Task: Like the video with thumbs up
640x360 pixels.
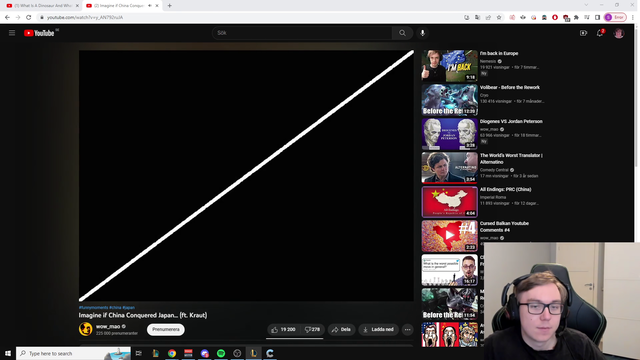Action: pyautogui.click(x=283, y=329)
